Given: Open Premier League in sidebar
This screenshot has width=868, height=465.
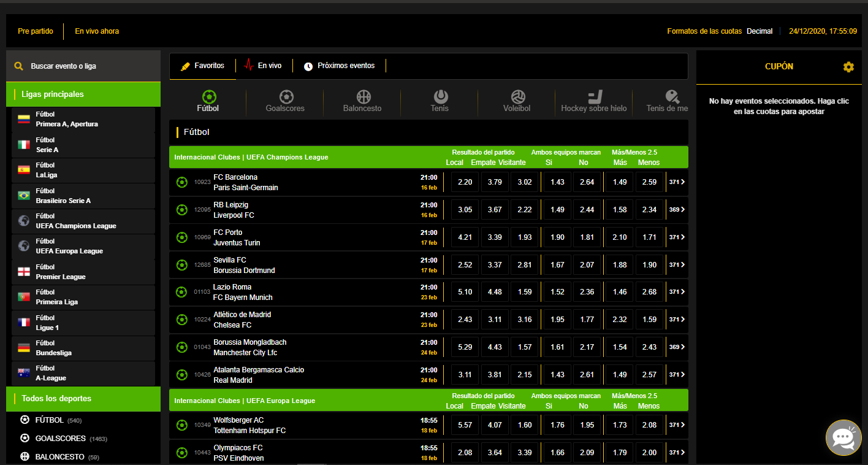Looking at the screenshot, I should click(x=83, y=272).
